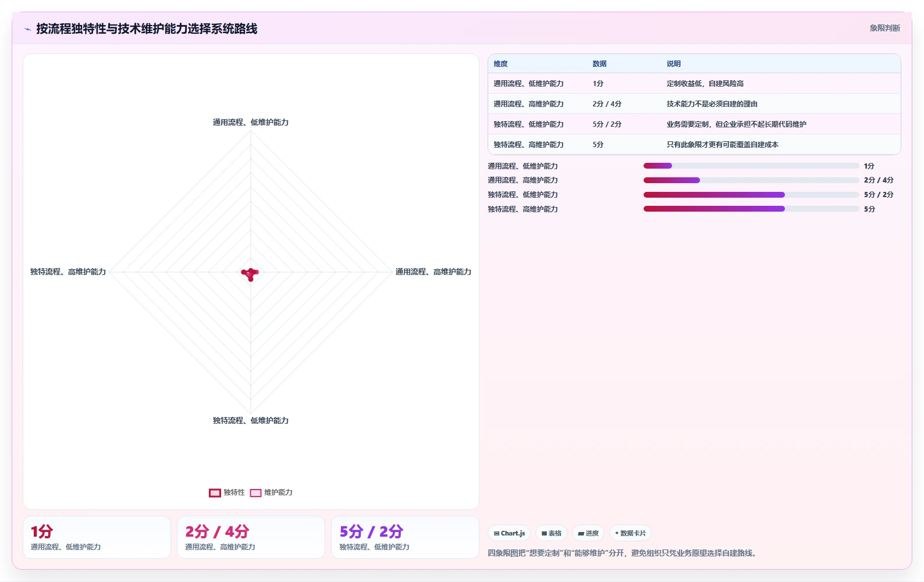
Task: Click the Chart.js chip
Action: coord(510,533)
